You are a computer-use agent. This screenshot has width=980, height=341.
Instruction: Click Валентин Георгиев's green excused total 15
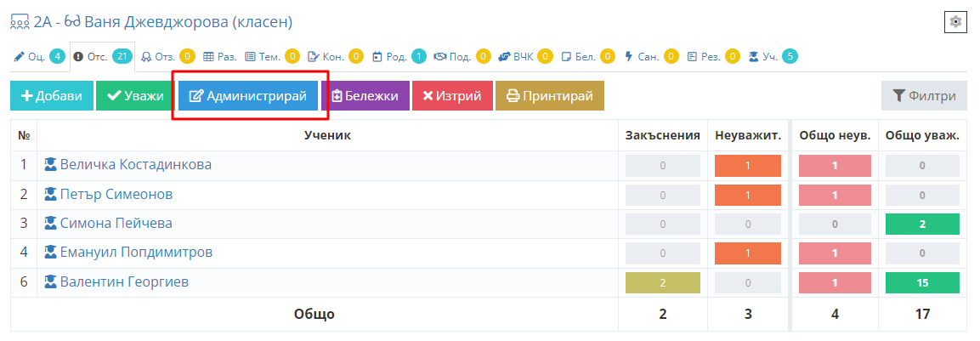click(922, 283)
